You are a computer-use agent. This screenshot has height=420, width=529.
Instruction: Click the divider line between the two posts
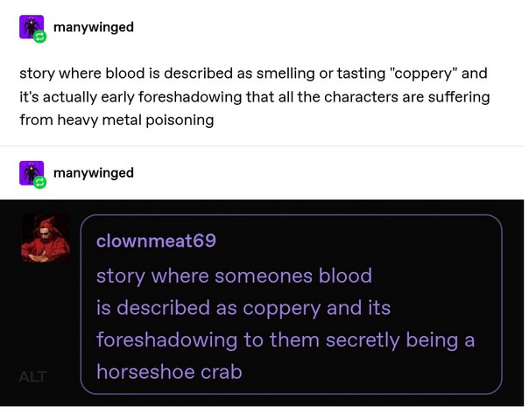(x=262, y=146)
